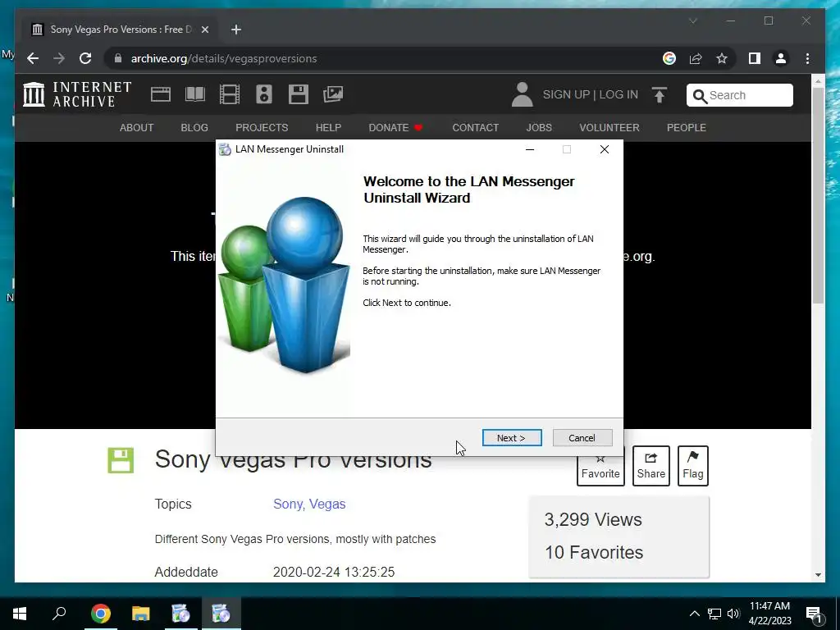Open the Web (Wayback) icon in Archive header
The image size is (840, 630).
[160, 94]
